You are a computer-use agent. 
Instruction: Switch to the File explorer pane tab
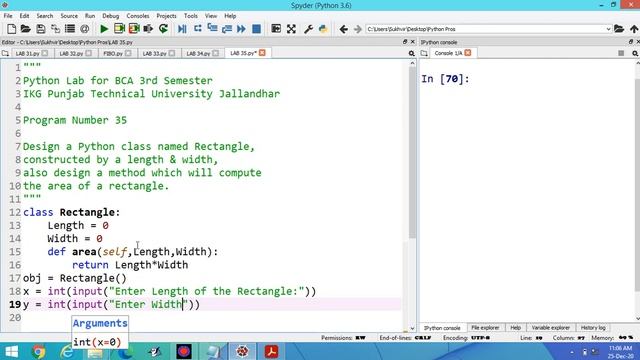point(485,328)
